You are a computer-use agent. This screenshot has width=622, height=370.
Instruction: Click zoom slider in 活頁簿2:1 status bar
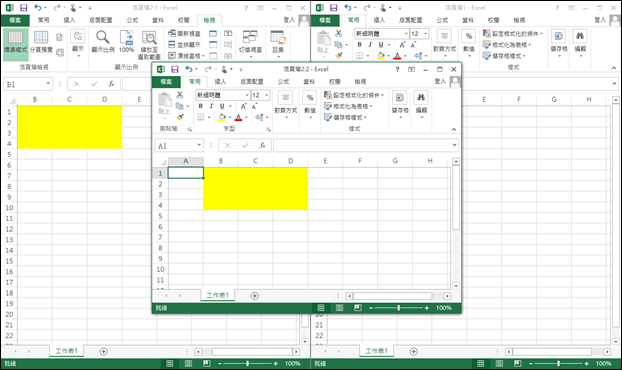(248, 363)
